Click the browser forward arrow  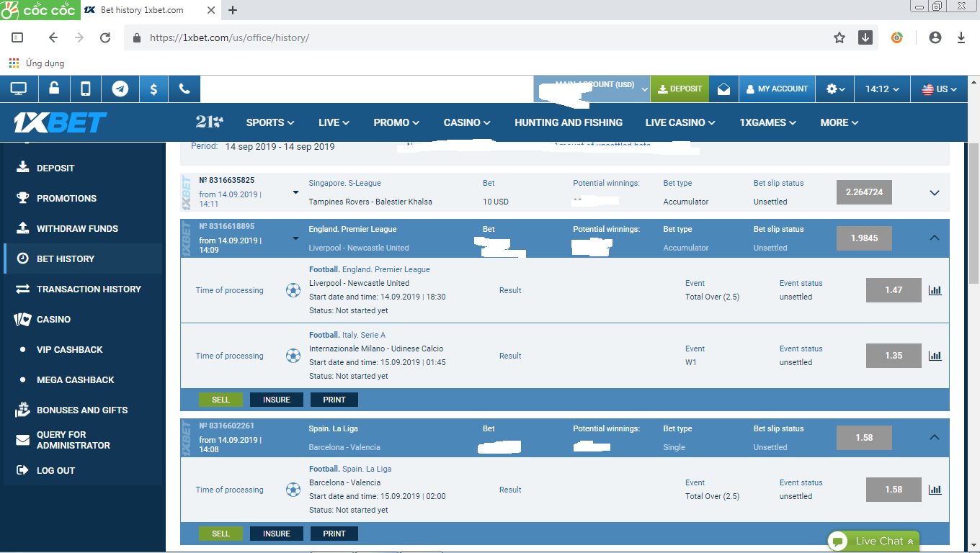click(x=79, y=37)
